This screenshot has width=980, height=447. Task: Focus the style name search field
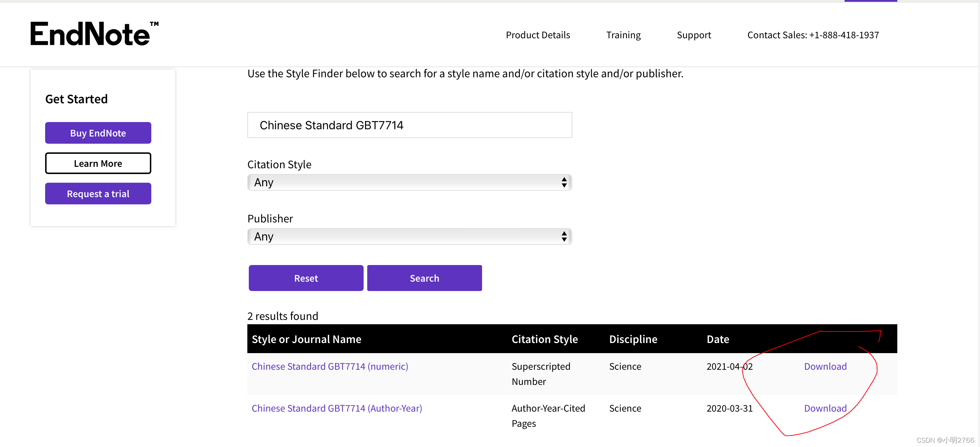pos(409,125)
